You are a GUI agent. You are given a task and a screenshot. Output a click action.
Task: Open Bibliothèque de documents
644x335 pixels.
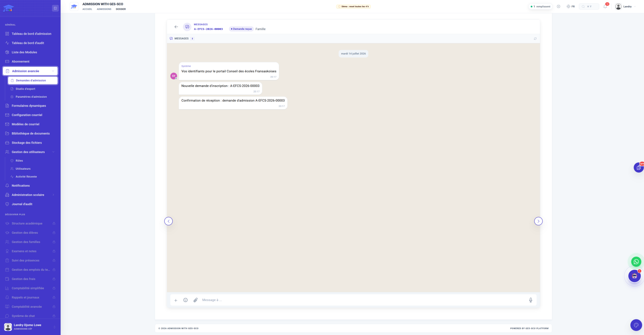[30, 134]
